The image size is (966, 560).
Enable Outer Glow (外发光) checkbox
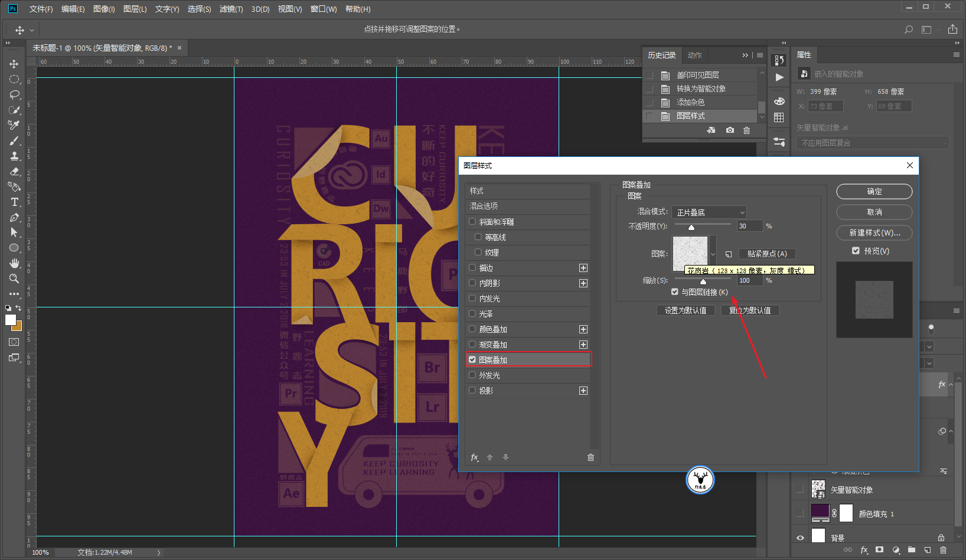click(x=472, y=375)
